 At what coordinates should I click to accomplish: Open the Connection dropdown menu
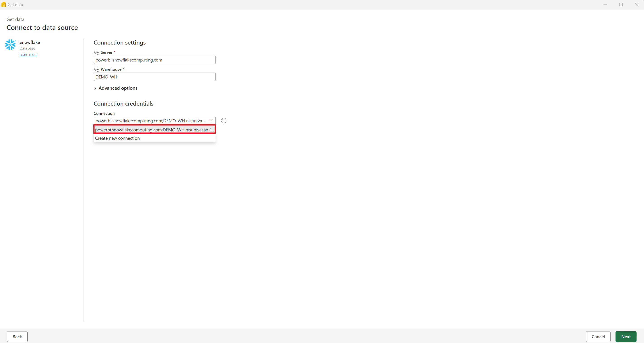pos(211,121)
